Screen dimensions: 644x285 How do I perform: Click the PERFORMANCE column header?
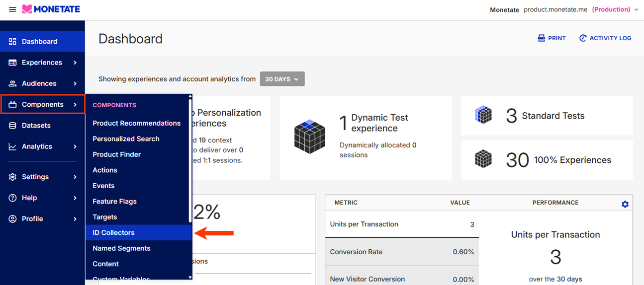coord(555,203)
